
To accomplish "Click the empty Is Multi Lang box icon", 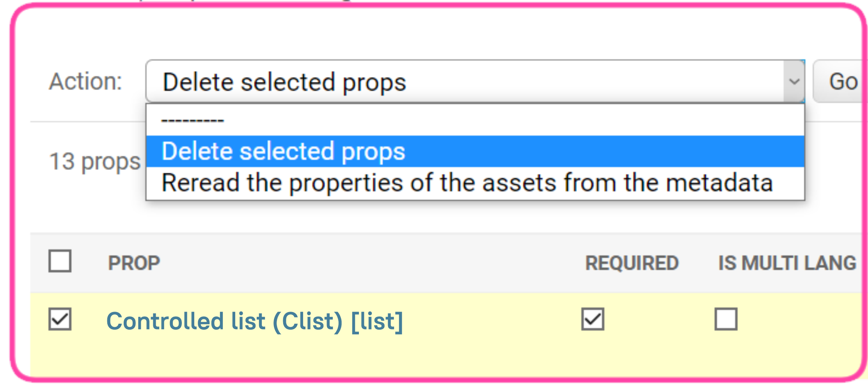I will pos(726,319).
